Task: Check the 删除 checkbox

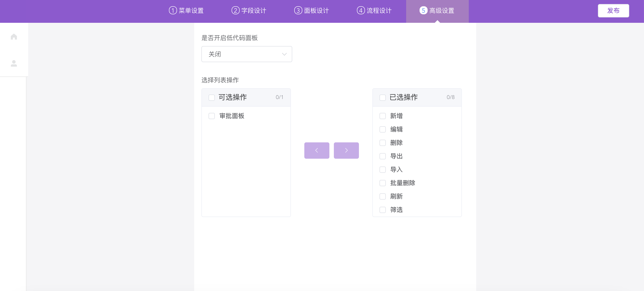Action: click(382, 143)
